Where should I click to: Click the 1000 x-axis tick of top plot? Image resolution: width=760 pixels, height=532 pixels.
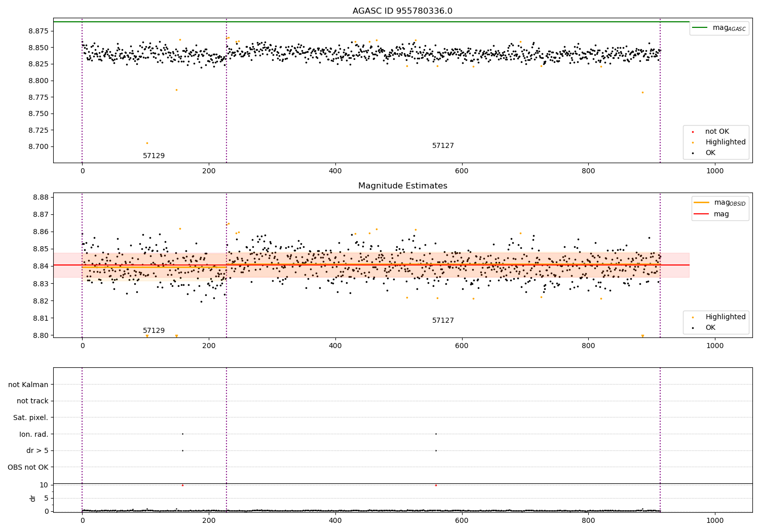tap(715, 171)
